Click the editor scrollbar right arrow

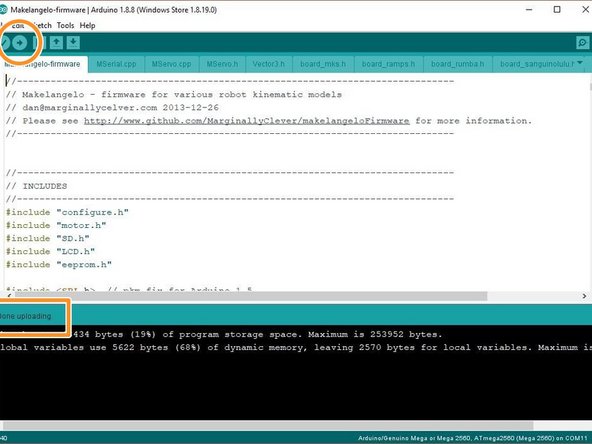tap(584, 296)
